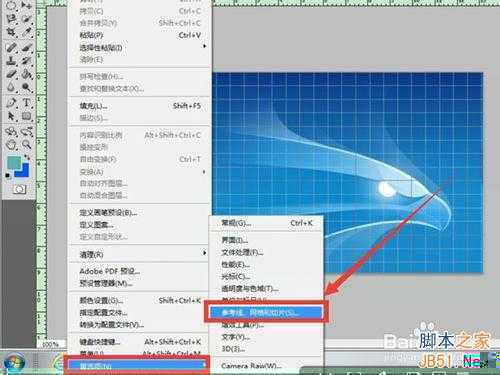Open 键盘快捷键... entry
The image size is (500, 375).
[140, 342]
